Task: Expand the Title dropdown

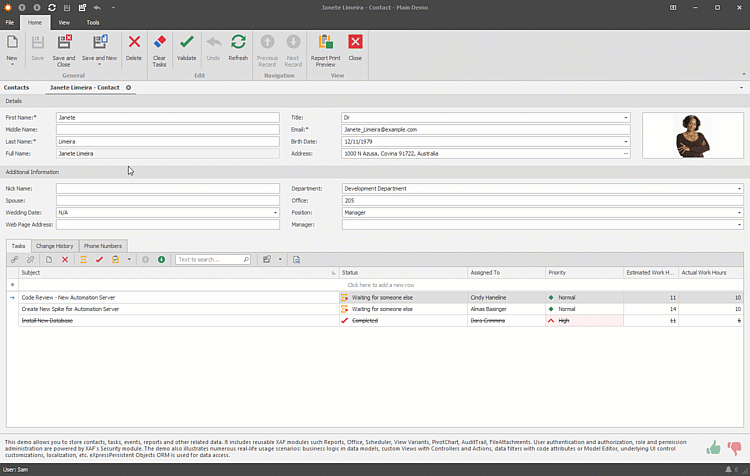Action: 626,117
